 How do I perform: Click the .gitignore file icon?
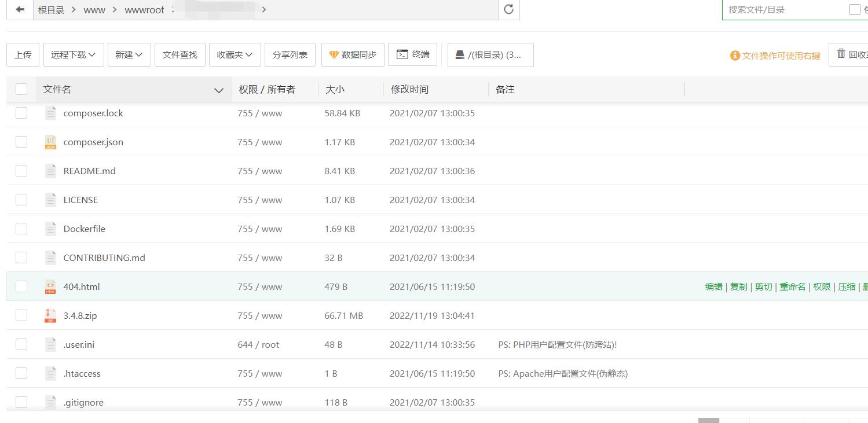click(x=50, y=402)
